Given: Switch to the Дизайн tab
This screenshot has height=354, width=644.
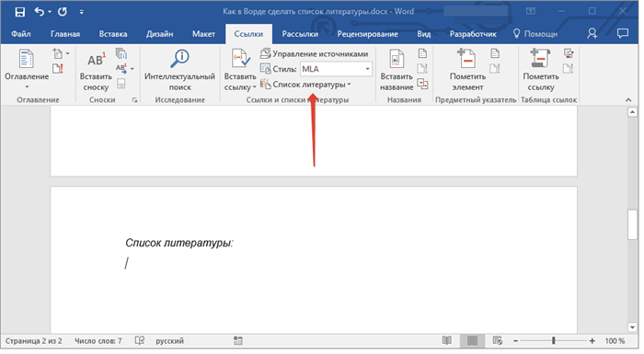Looking at the screenshot, I should (160, 34).
